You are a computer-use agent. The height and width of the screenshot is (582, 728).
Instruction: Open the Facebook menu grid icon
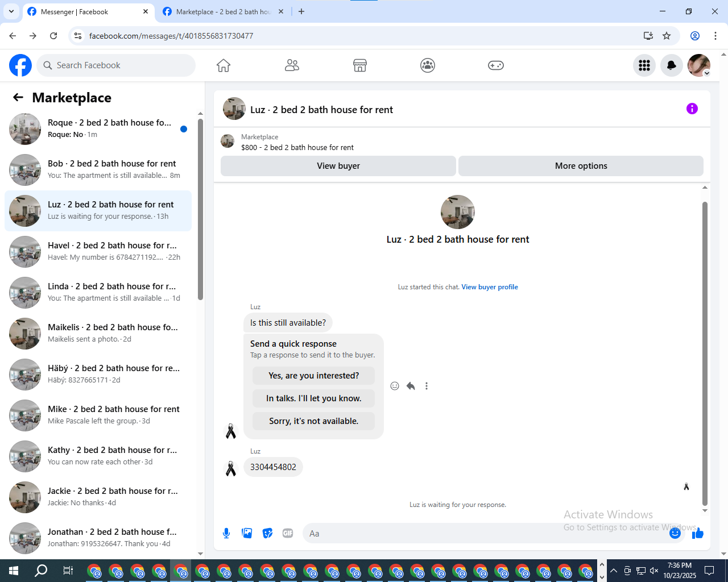[x=644, y=65]
